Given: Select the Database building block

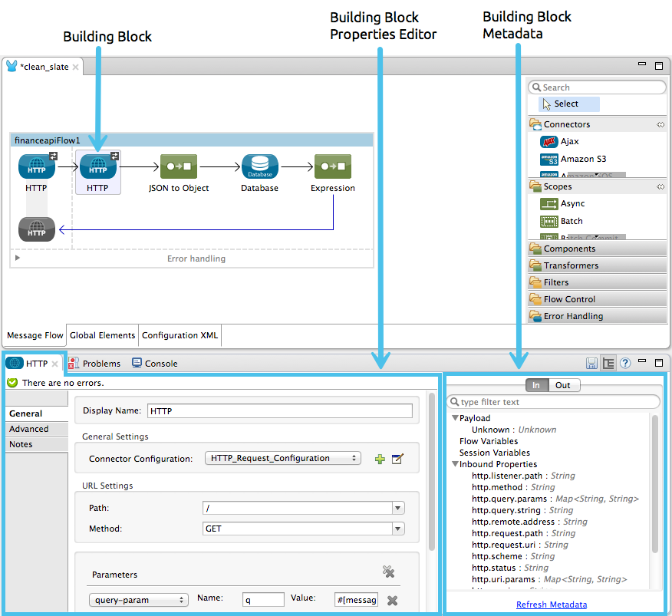Looking at the screenshot, I should (x=259, y=166).
